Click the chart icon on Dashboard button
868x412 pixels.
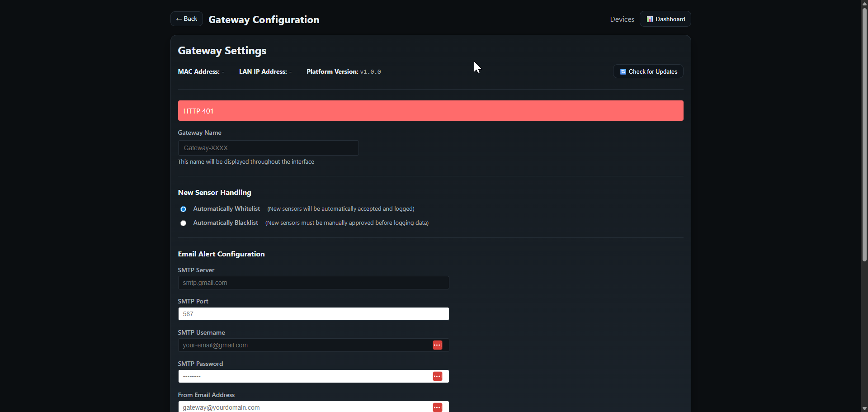point(650,19)
